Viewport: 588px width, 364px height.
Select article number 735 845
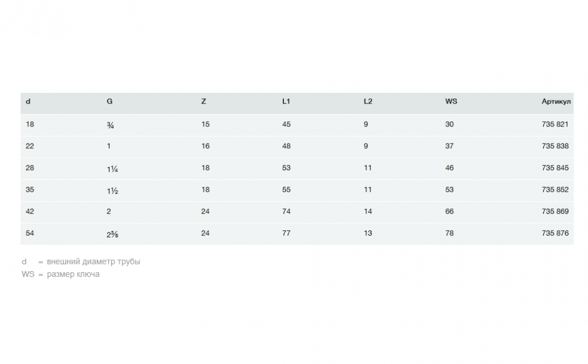tap(555, 168)
